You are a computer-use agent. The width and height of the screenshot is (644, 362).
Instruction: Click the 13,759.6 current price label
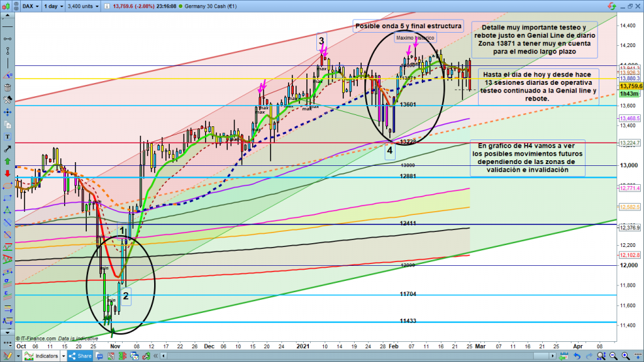[630, 85]
